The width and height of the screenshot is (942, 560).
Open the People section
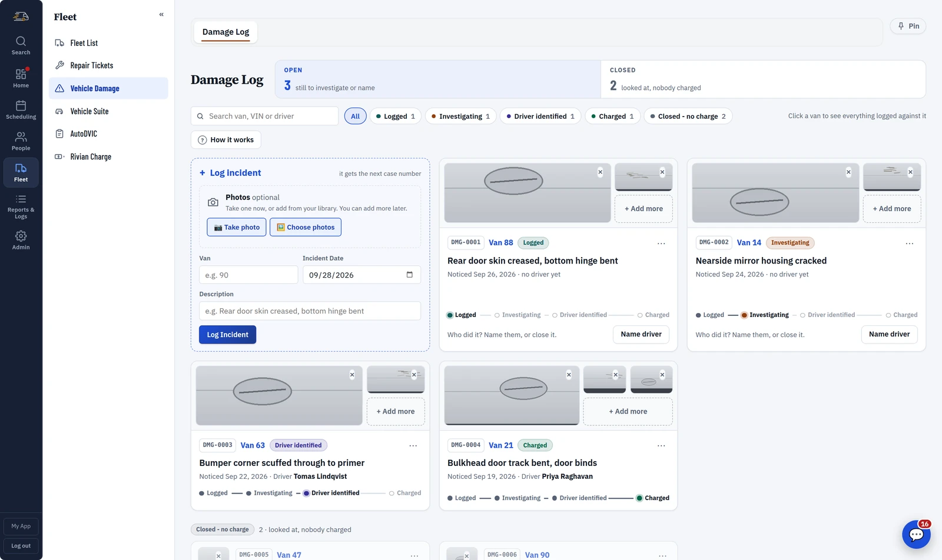tap(21, 141)
